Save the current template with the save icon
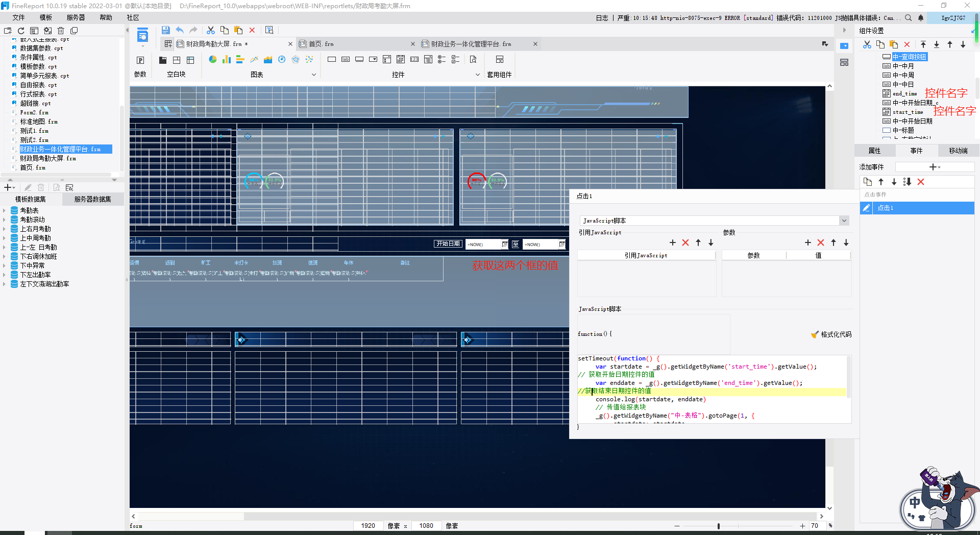This screenshot has height=535, width=980. (165, 30)
